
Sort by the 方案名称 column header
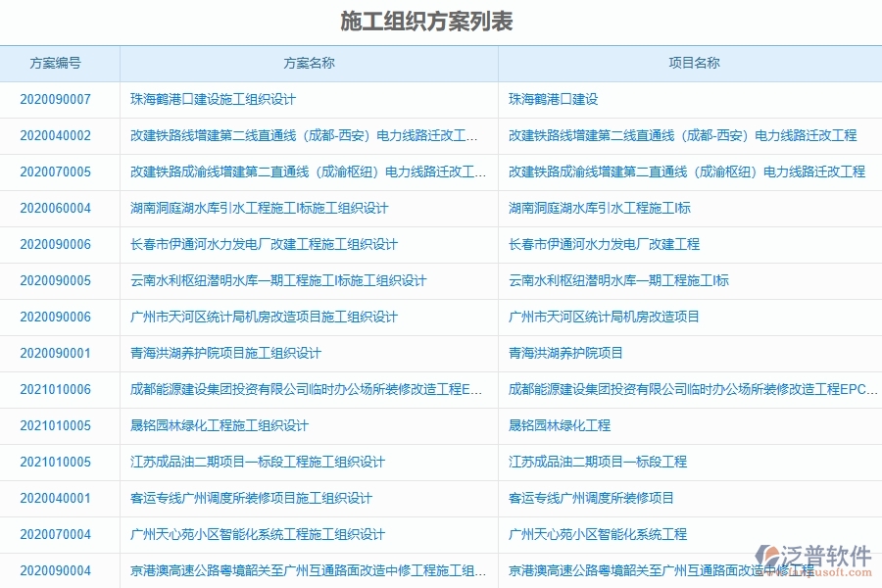309,63
